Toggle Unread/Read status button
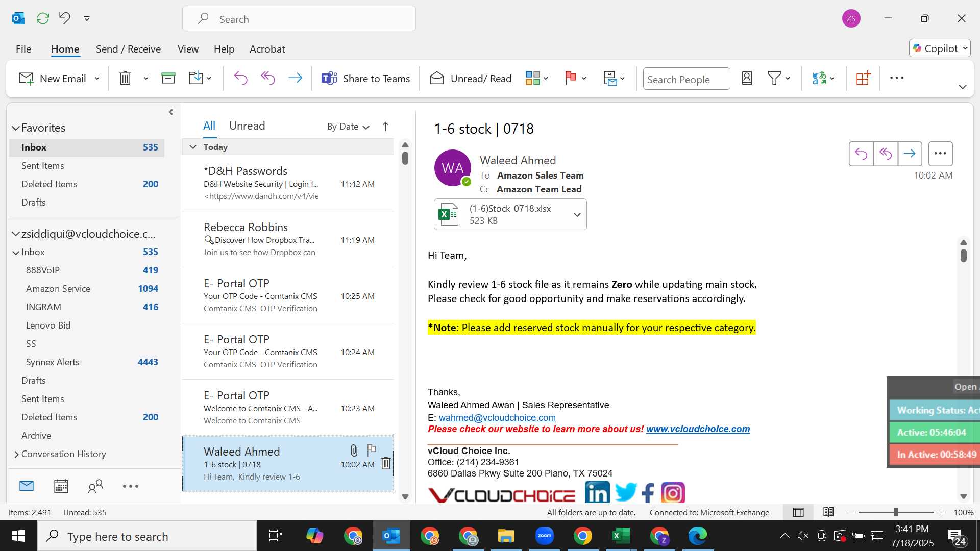The width and height of the screenshot is (980, 551). click(x=471, y=79)
